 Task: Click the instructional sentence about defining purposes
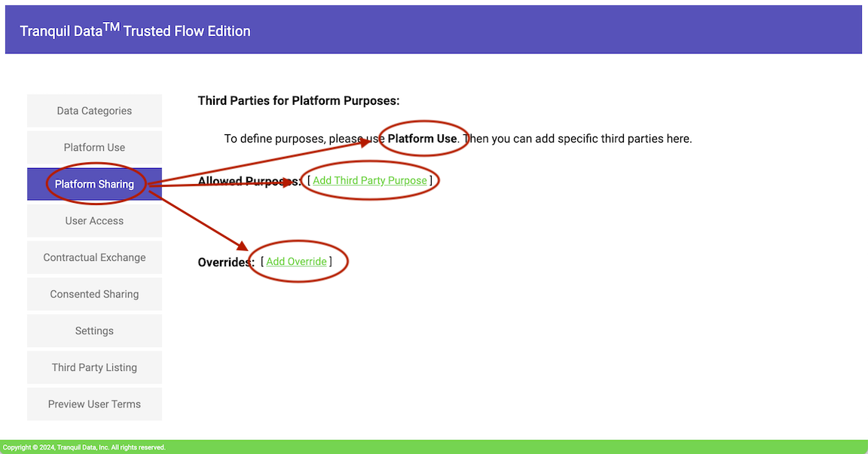(x=457, y=138)
